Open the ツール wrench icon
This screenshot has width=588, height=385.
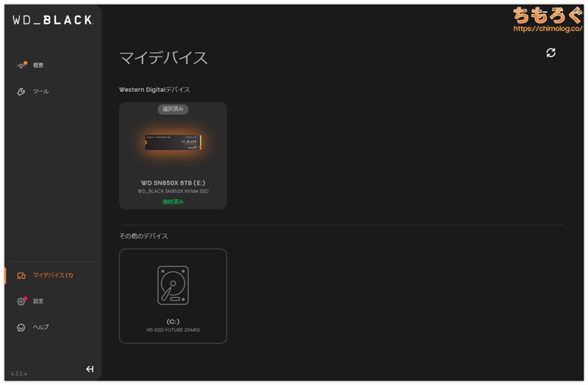[21, 91]
